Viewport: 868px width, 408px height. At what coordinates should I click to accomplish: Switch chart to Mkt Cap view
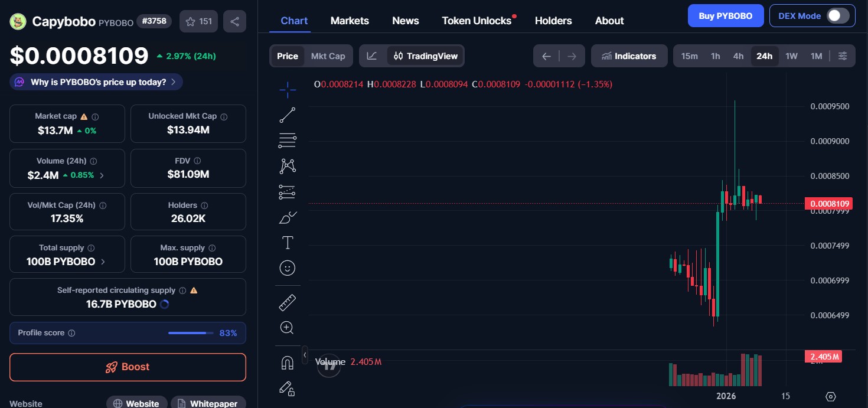point(328,56)
